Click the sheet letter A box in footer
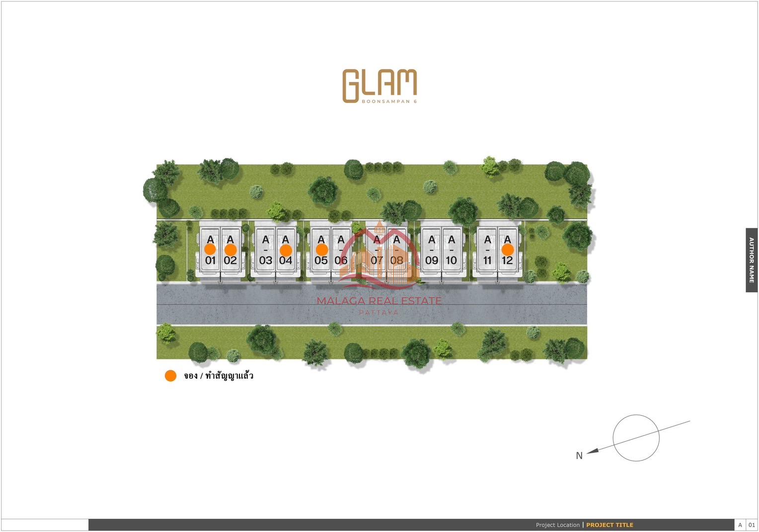Image resolution: width=759 pixels, height=532 pixels. tap(740, 525)
